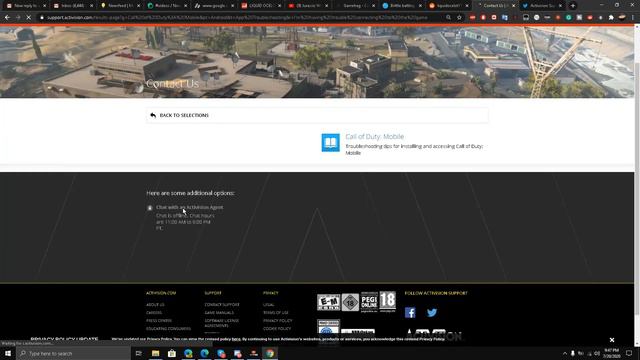Switch to Chrome on the taskbar
Viewport: 640px width, 360px height.
pyautogui.click(x=270, y=353)
